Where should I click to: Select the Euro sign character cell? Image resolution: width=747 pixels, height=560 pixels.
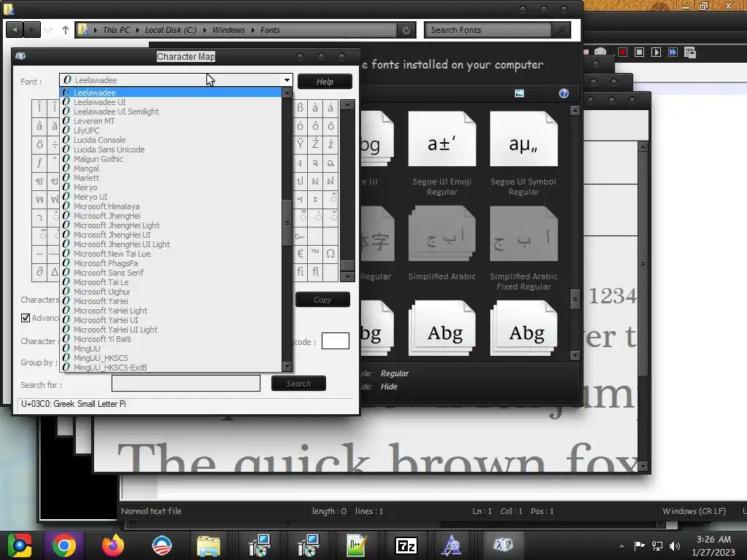pyautogui.click(x=300, y=254)
